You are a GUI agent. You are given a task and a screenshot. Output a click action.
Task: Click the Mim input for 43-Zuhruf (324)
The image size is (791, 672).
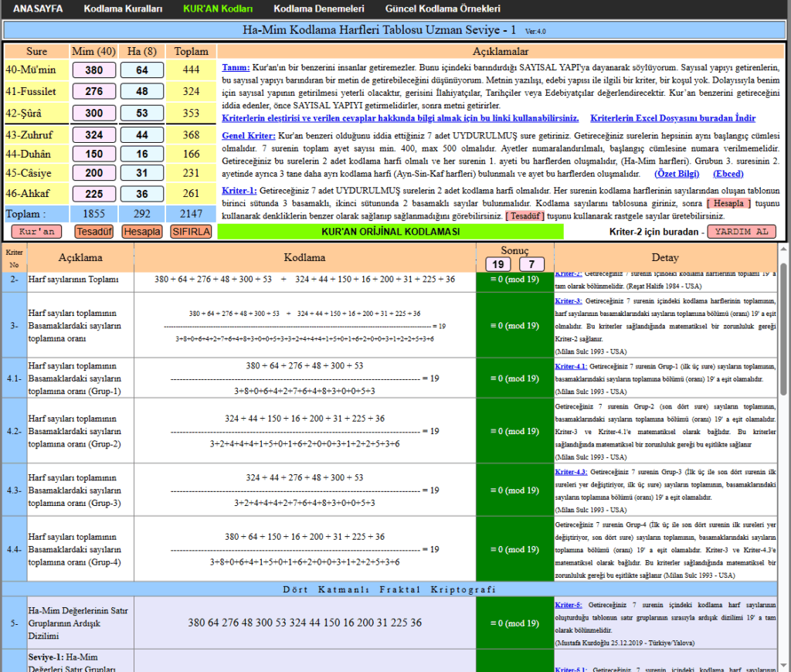pyautogui.click(x=93, y=135)
